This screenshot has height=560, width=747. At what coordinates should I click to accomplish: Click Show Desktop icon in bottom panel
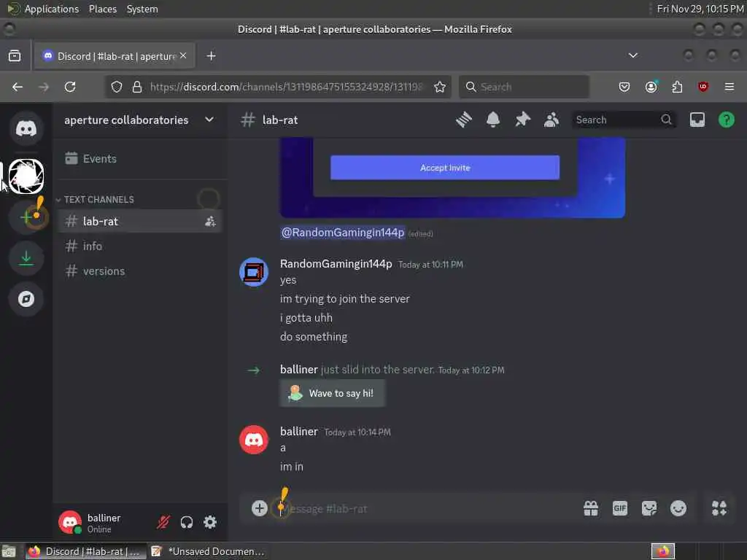click(x=9, y=551)
